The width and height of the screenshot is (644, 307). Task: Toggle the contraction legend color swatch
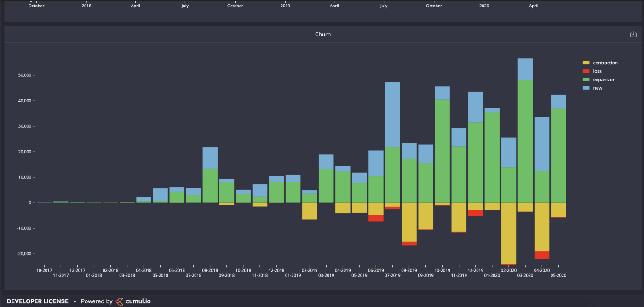point(586,63)
